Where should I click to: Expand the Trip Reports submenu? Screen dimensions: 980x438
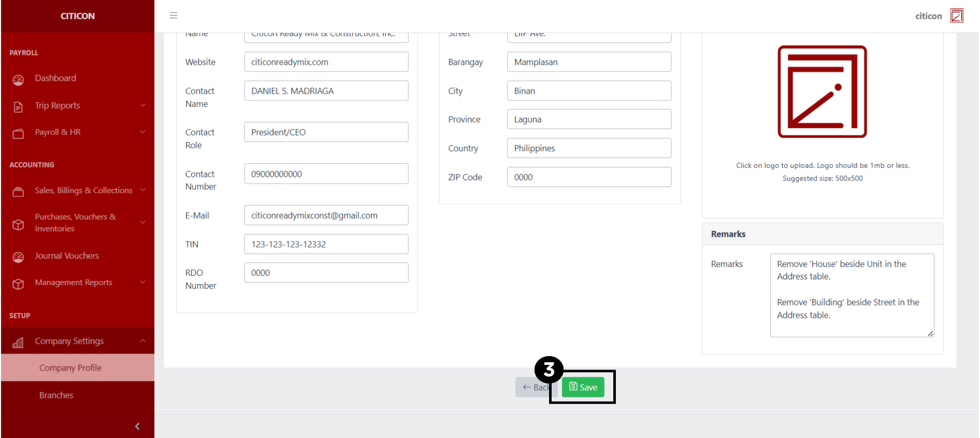pos(142,105)
